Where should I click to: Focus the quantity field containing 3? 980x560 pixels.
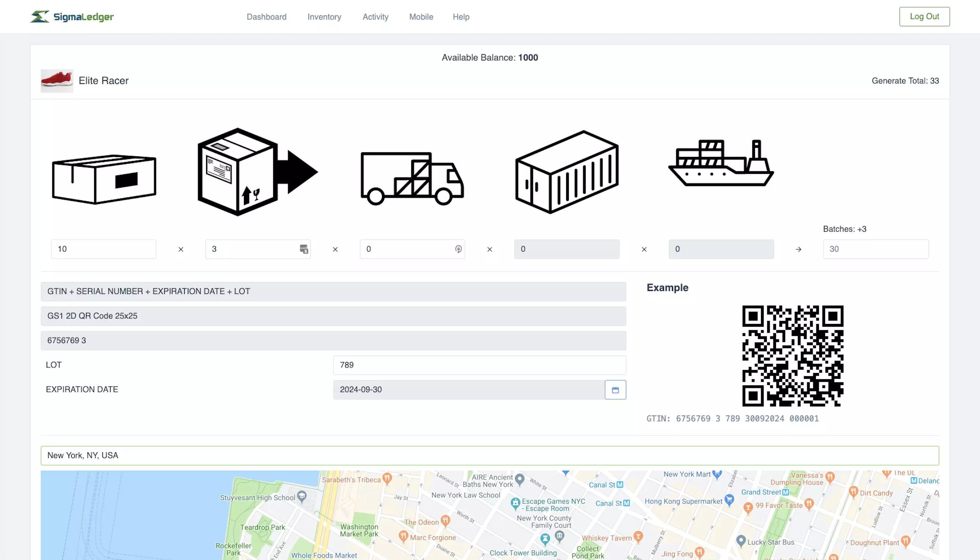coord(258,249)
